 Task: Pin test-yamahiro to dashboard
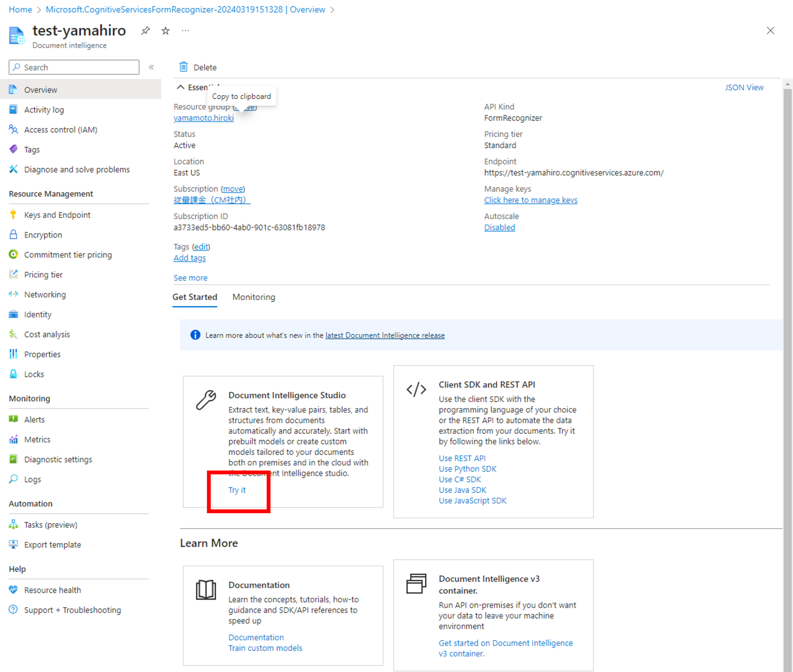[145, 31]
